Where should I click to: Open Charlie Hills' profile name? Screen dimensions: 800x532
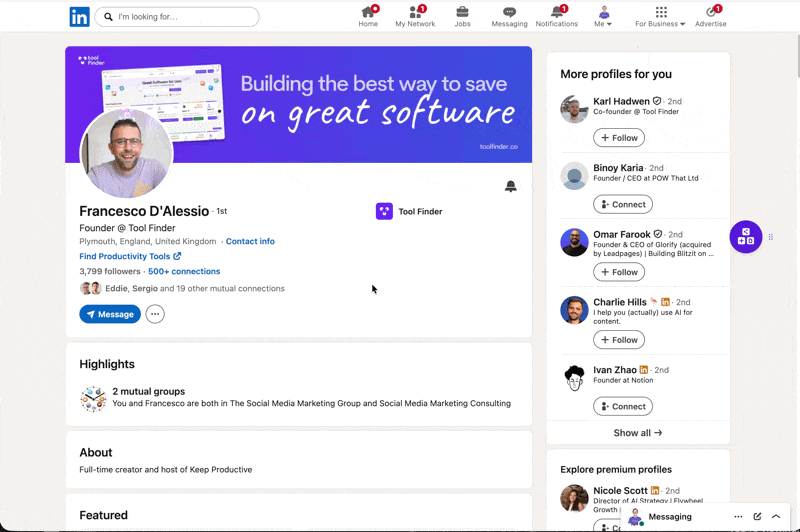[x=619, y=302]
